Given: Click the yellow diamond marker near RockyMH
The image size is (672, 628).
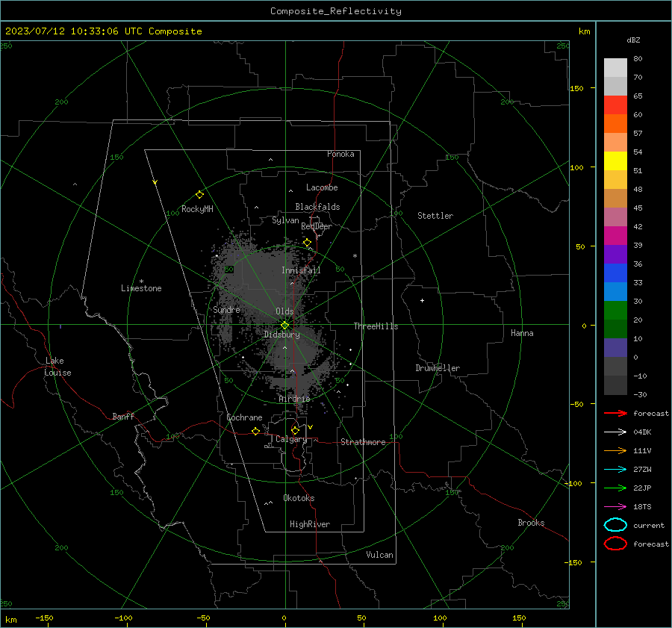Looking at the screenshot, I should click(199, 195).
